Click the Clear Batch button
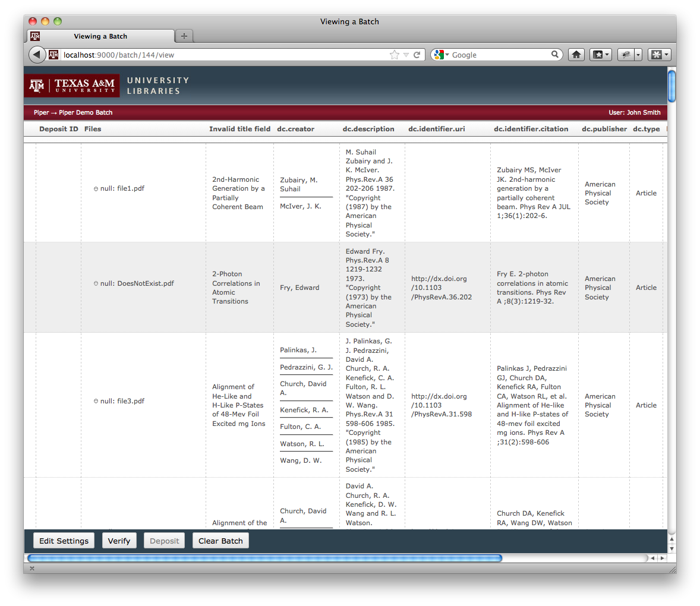700x606 pixels. [220, 541]
